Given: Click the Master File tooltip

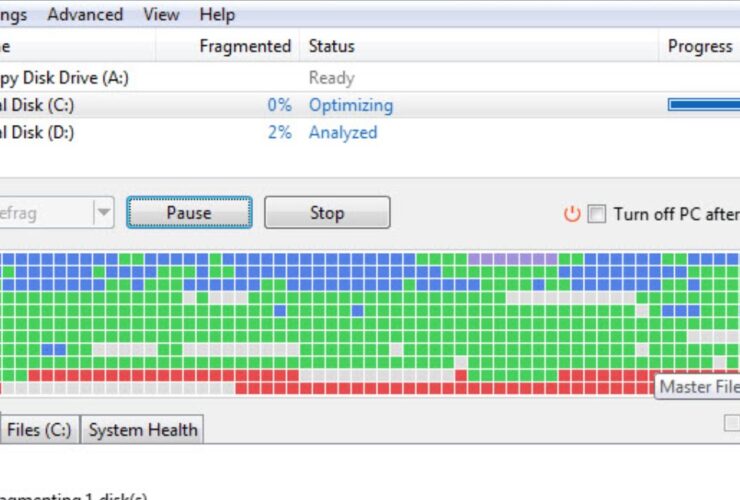Looking at the screenshot, I should (x=698, y=387).
